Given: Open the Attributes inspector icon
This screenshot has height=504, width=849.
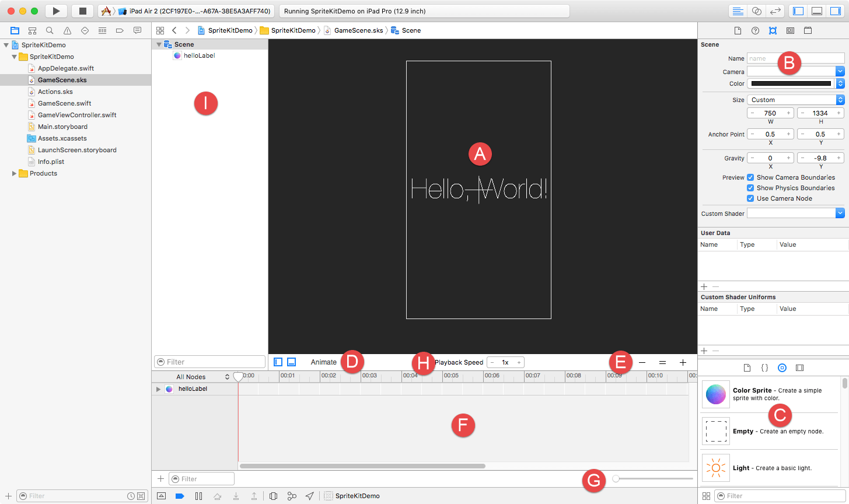Looking at the screenshot, I should [773, 30].
